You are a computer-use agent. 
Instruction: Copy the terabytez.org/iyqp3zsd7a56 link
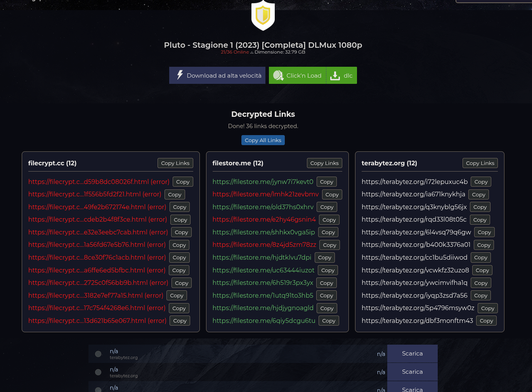click(x=481, y=295)
